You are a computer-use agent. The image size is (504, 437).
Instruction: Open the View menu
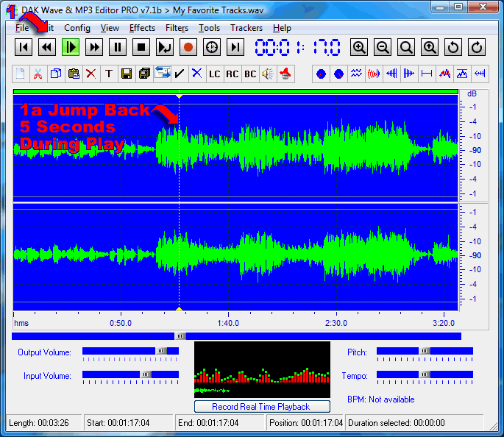click(110, 28)
